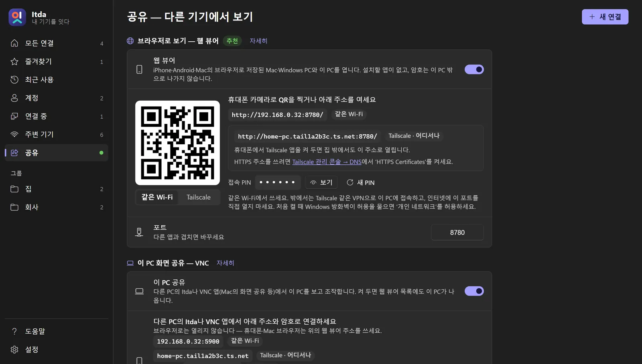
Task: Open the 집 group folder icon
Action: (x=14, y=189)
